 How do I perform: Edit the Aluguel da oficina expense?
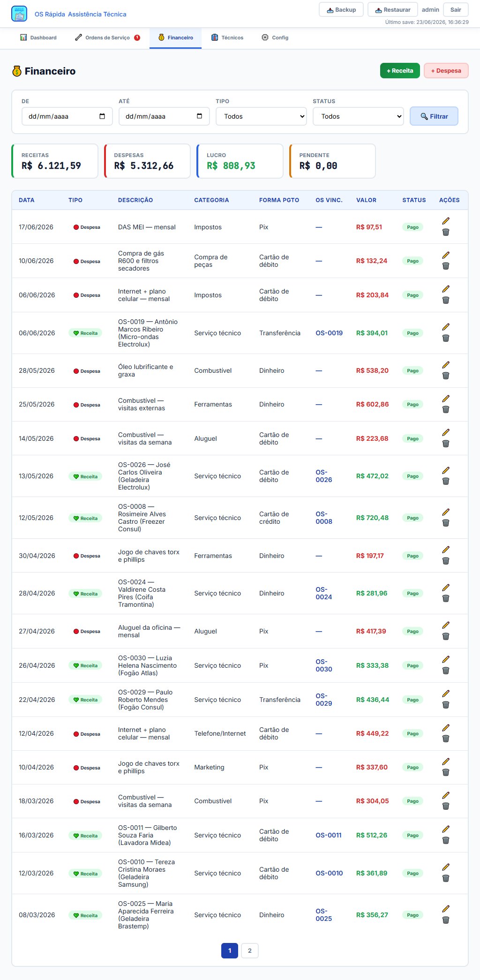[x=446, y=625]
